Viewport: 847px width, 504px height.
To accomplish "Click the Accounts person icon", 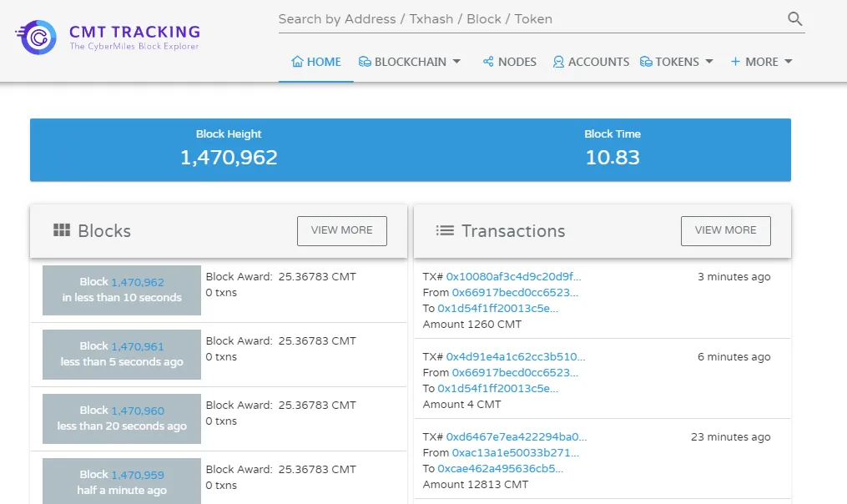I will pos(558,62).
